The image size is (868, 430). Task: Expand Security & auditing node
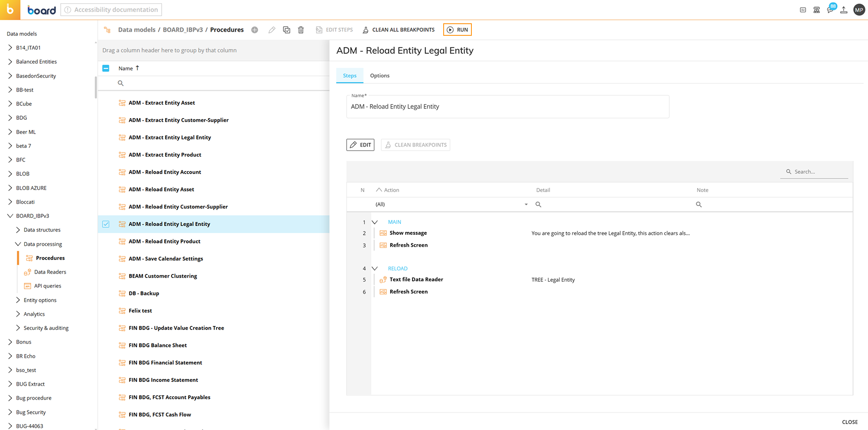tap(18, 328)
